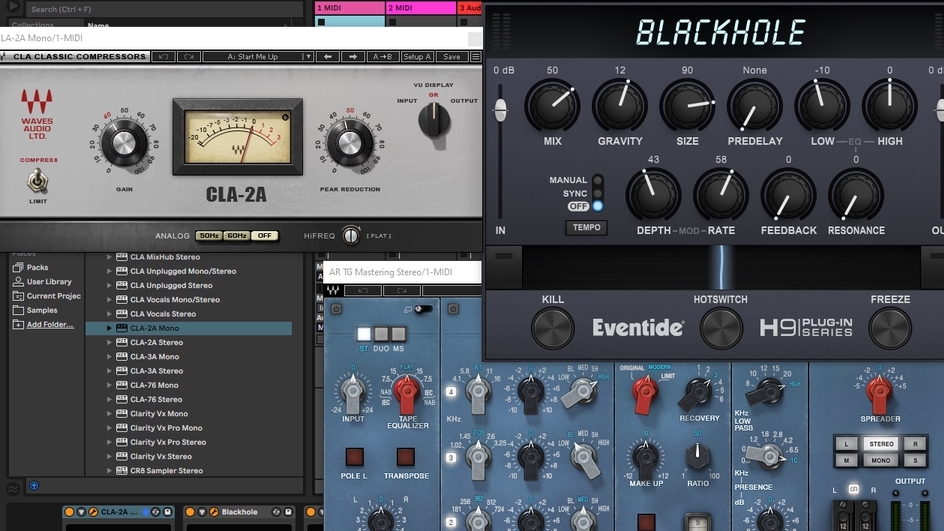
Task: Expand the CLA-2A Mono entry
Action: [109, 328]
